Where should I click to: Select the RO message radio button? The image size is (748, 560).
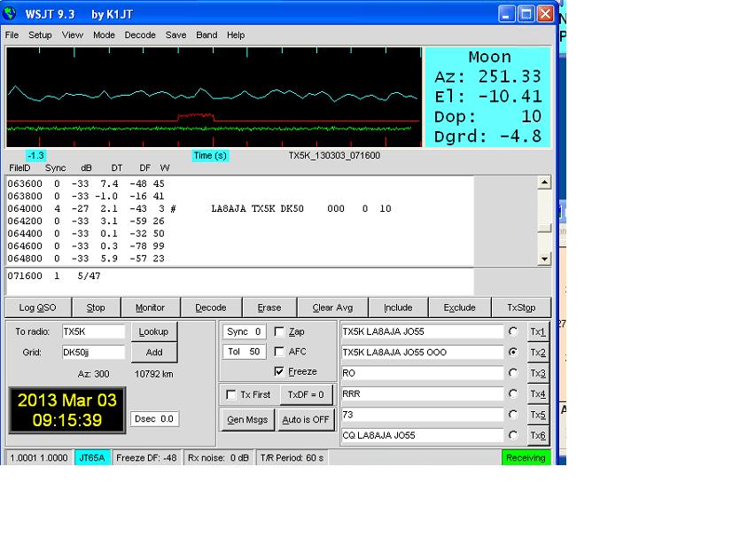point(513,372)
